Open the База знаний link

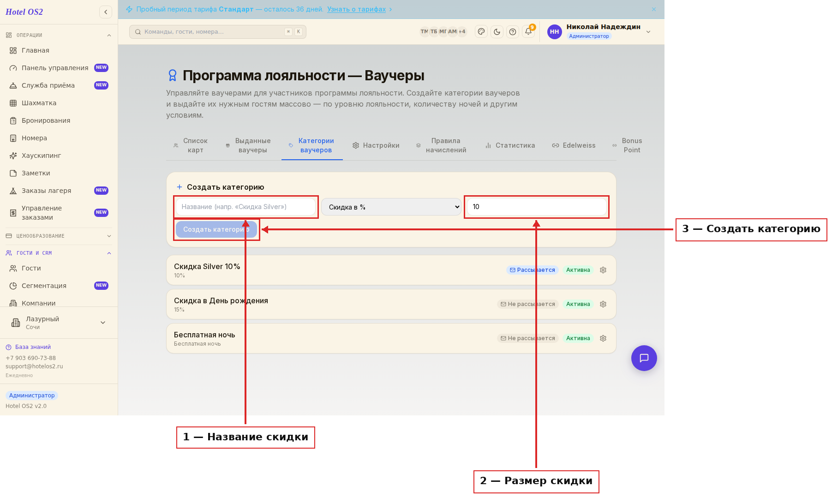point(28,347)
